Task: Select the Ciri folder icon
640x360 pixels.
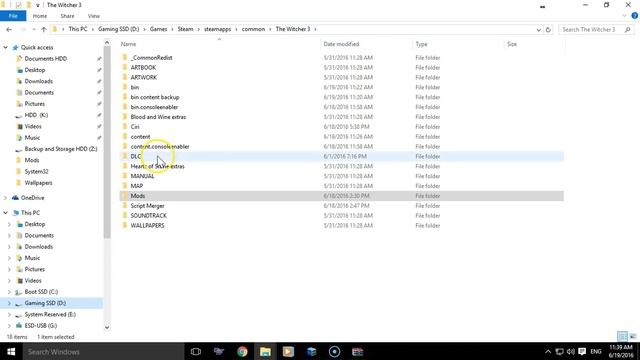Action: (125, 127)
